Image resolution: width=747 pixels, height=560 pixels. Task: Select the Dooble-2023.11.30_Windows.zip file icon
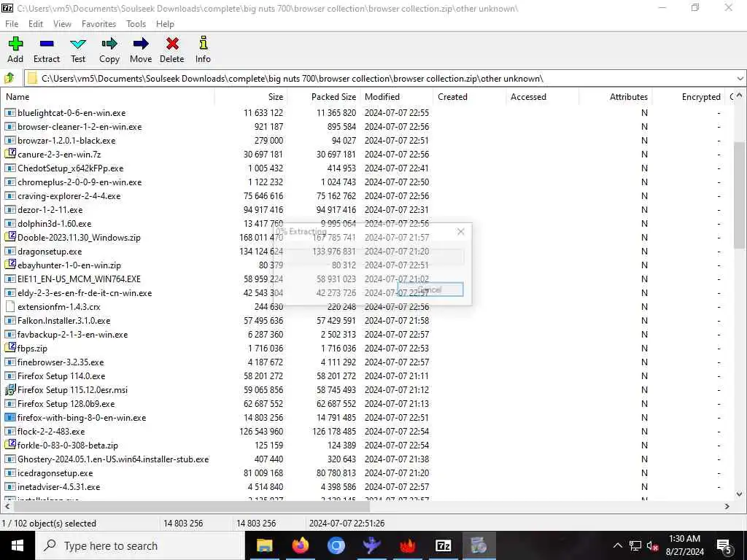pos(10,237)
